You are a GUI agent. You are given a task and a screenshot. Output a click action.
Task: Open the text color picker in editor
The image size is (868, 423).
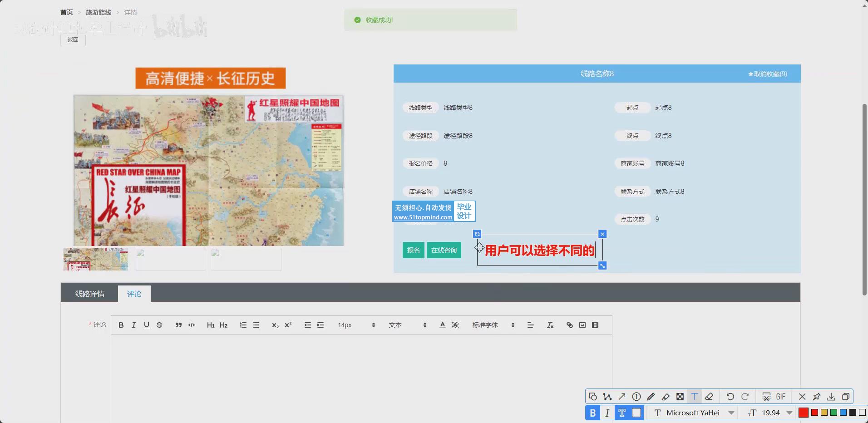click(x=443, y=325)
